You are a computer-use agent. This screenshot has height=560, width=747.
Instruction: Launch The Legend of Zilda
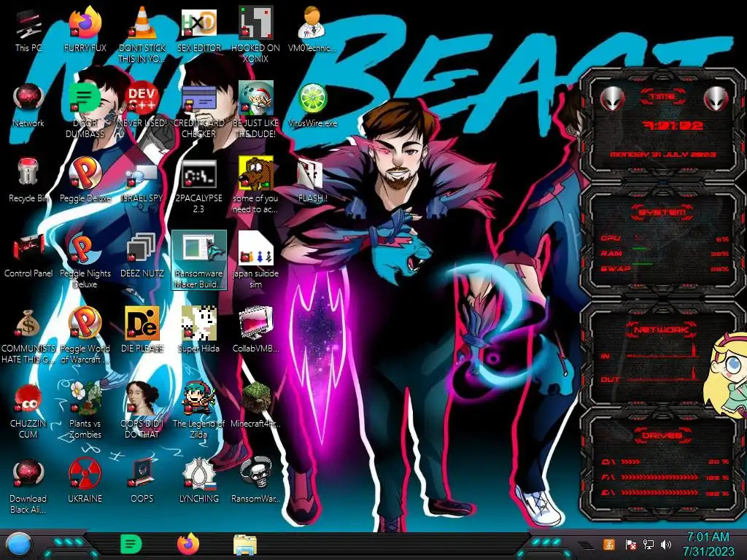(198, 411)
